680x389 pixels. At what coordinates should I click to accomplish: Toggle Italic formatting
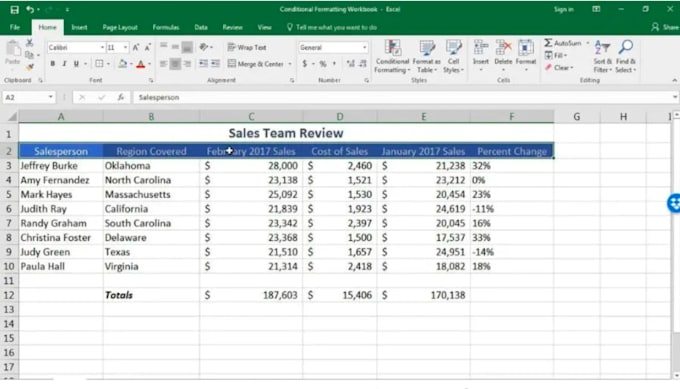click(x=64, y=64)
